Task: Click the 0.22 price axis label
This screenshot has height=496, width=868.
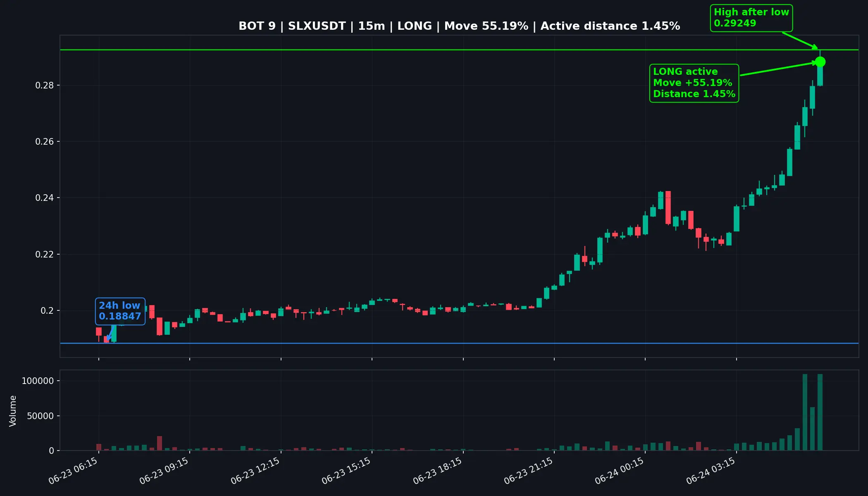Action: point(45,255)
